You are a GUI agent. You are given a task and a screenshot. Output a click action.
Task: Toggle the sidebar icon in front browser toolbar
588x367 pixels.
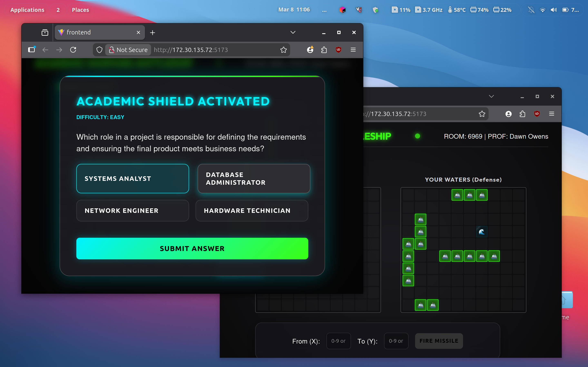(x=32, y=50)
